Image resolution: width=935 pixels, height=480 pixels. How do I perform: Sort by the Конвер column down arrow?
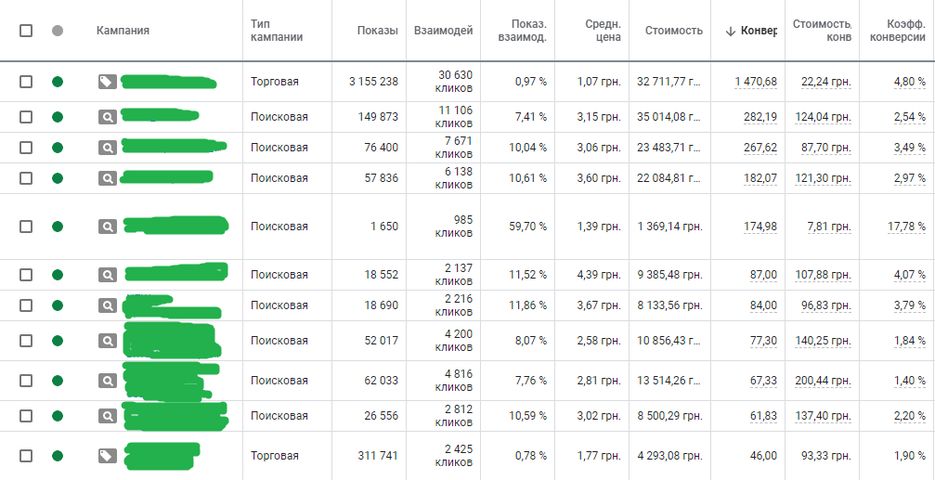(x=730, y=32)
